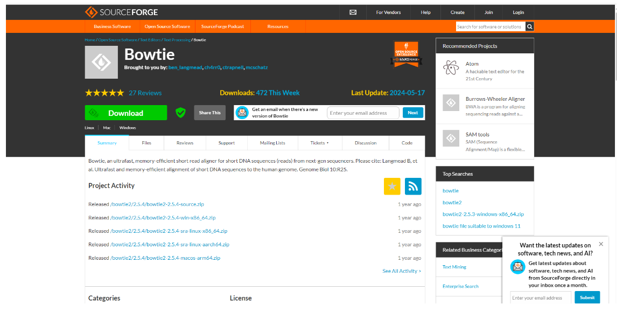Open the Support tab

coord(226,143)
